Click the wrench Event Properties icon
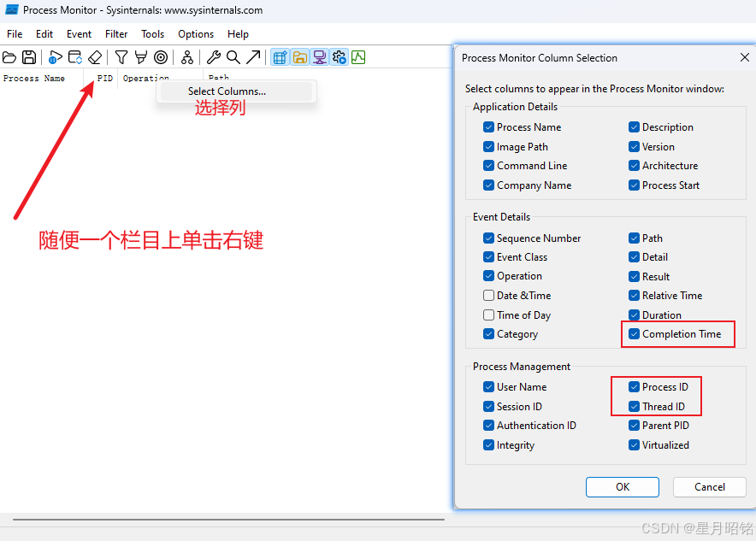This screenshot has width=756, height=541. (214, 57)
